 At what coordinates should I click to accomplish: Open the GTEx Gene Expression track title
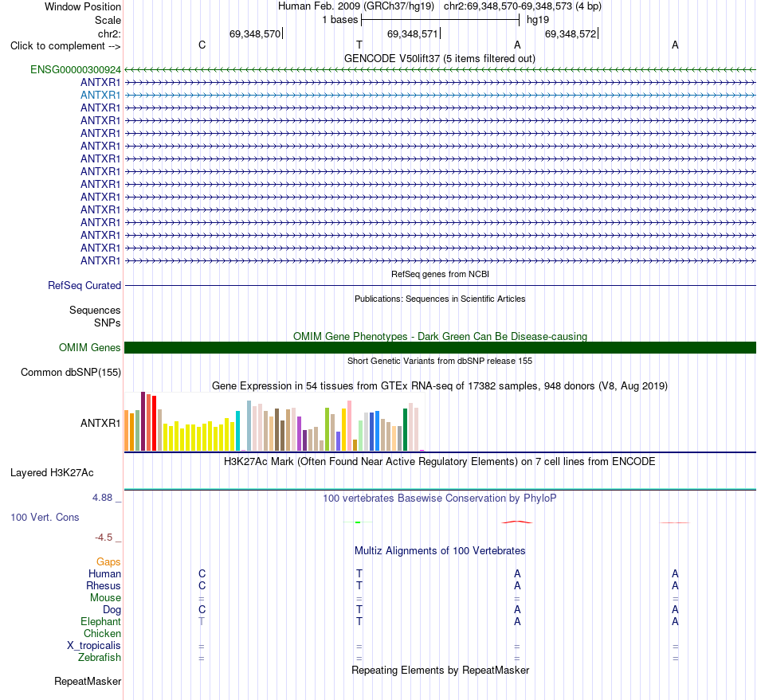click(440, 386)
